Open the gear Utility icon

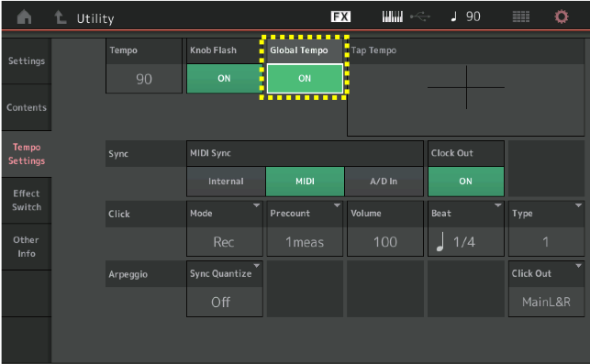(x=562, y=17)
